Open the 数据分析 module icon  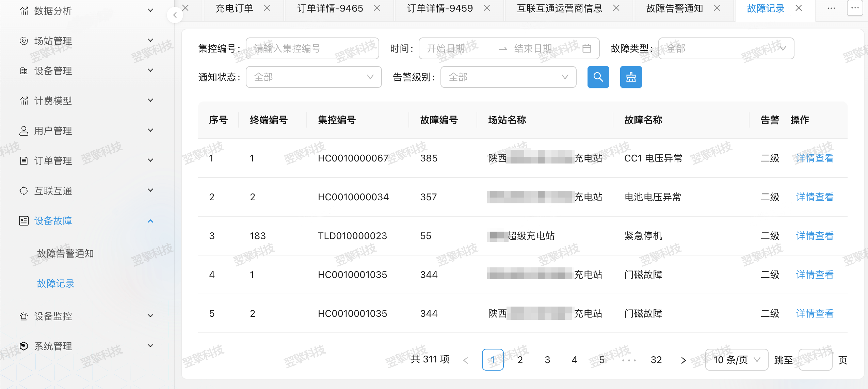23,11
